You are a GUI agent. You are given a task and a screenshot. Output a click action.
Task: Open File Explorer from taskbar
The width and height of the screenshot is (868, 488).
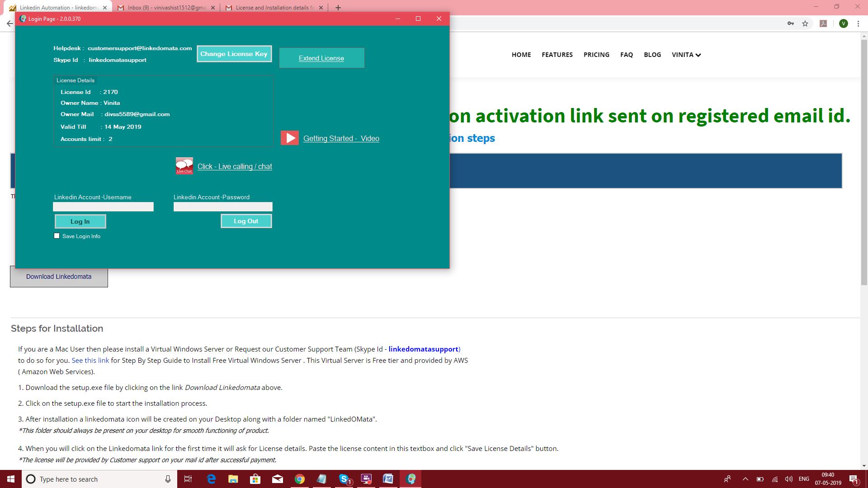click(233, 479)
